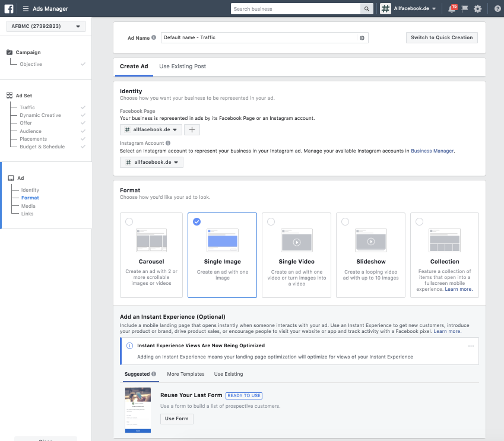Image resolution: width=504 pixels, height=441 pixels.
Task: Go to Traffic in Ad Set tree
Action: 27,107
